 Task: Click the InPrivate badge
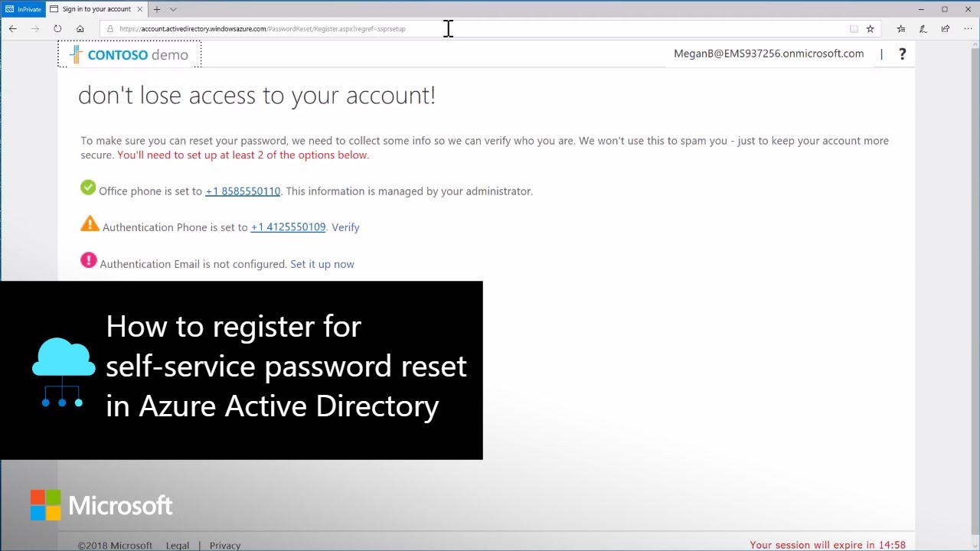(x=23, y=9)
